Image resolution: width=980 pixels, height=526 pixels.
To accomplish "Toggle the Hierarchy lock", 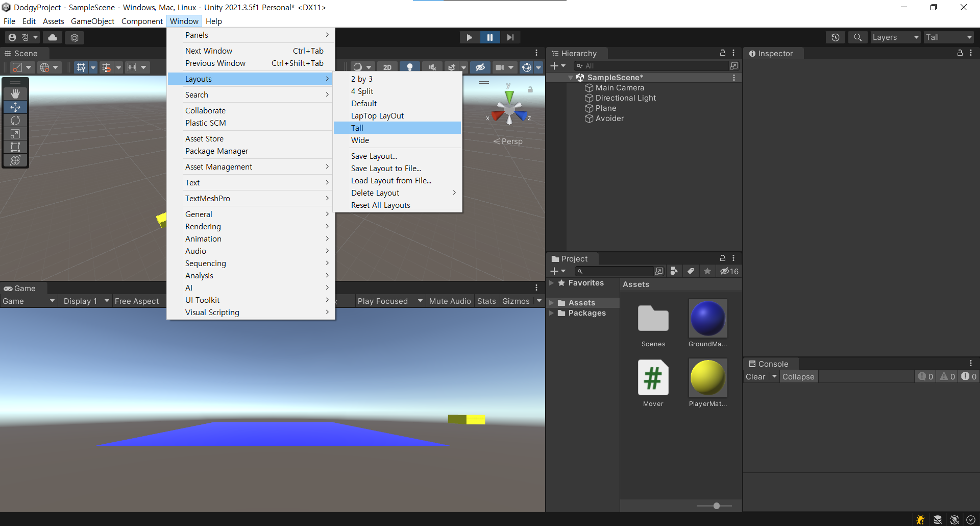I will pos(722,53).
